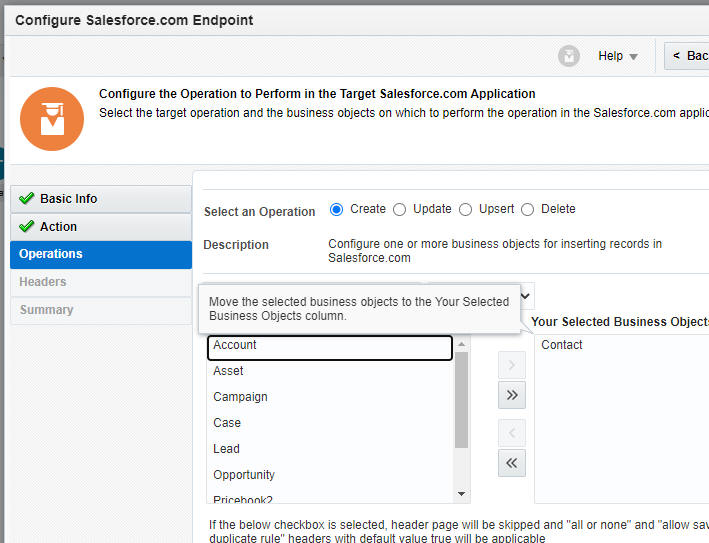Click the green checkmark beside Basic Info

[x=27, y=198]
